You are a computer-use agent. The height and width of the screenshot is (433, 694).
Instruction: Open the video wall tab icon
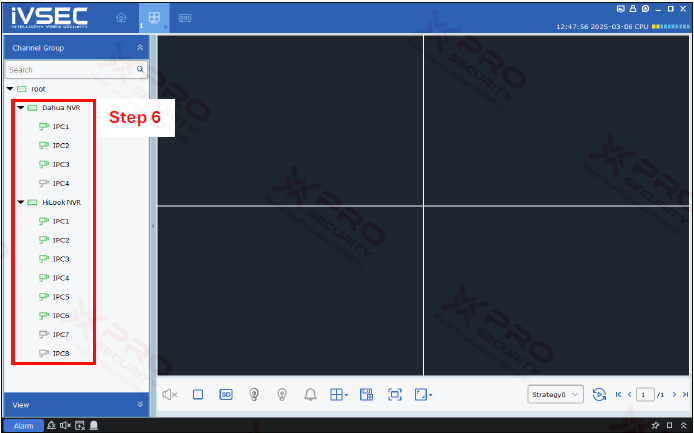pyautogui.click(x=185, y=18)
